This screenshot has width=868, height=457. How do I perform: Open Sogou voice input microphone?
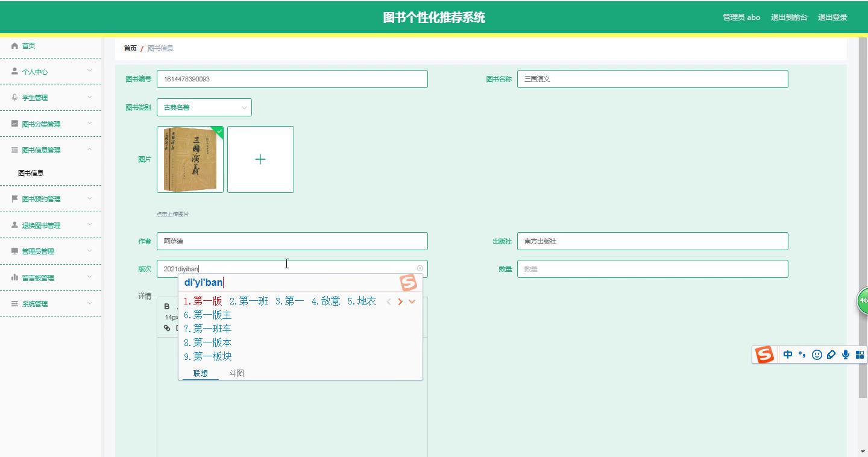tap(846, 355)
